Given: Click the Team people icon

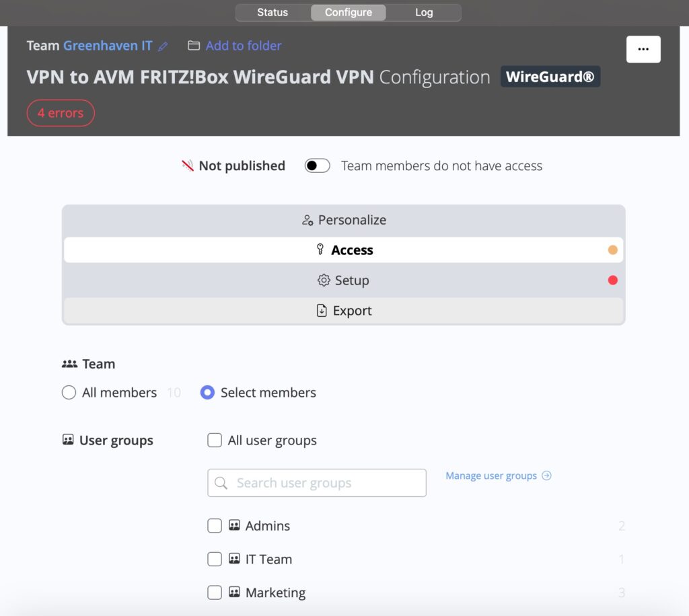Looking at the screenshot, I should (69, 364).
